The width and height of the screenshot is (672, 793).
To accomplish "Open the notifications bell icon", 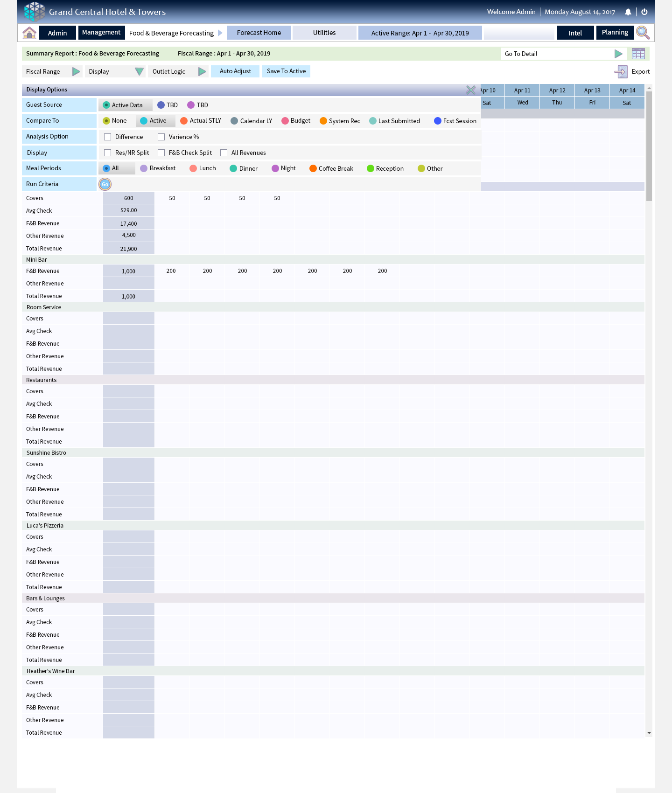I will pos(628,12).
